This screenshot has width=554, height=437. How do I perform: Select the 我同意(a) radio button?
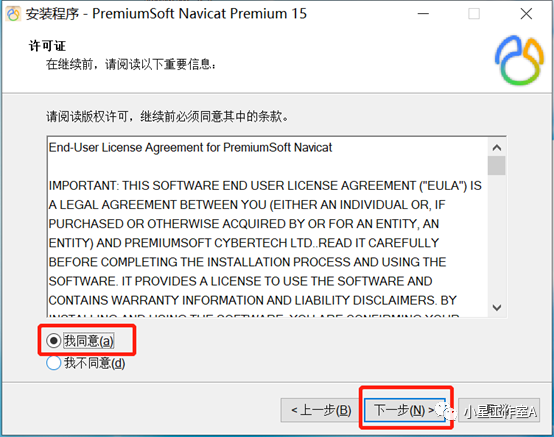pyautogui.click(x=53, y=341)
